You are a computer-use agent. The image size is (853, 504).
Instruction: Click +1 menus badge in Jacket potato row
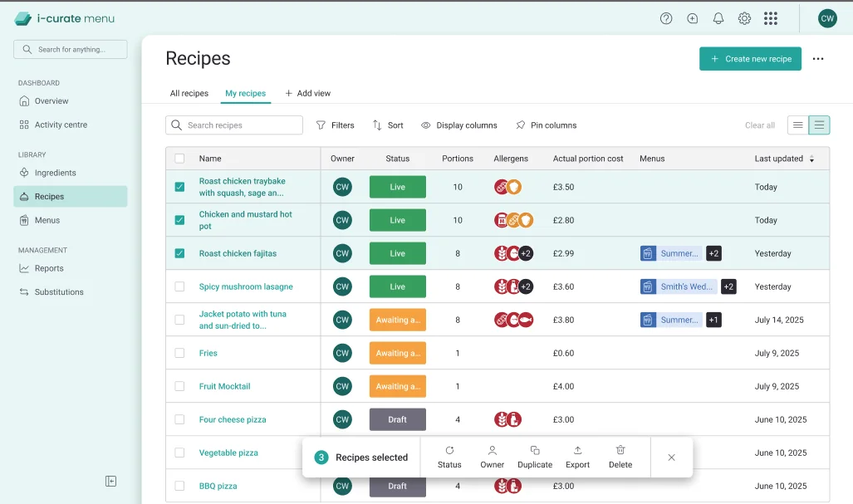click(x=713, y=320)
